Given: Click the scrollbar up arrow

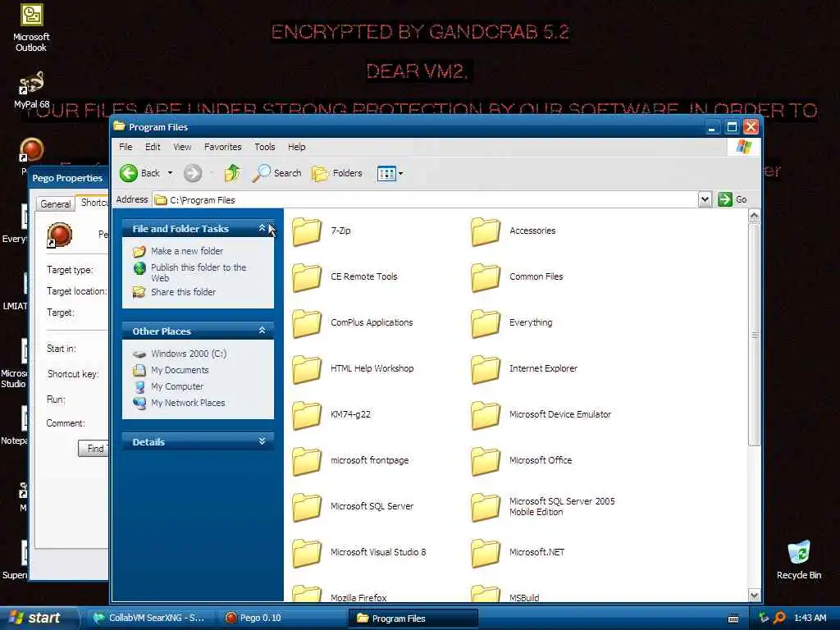Looking at the screenshot, I should click(x=755, y=216).
